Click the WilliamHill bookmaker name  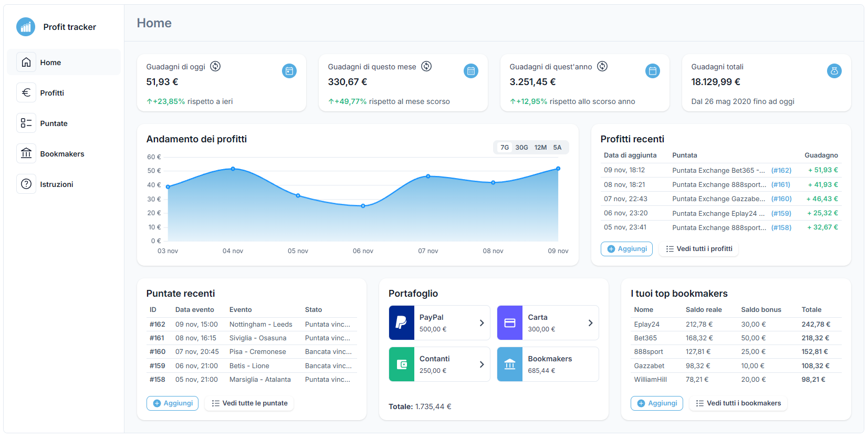click(650, 380)
